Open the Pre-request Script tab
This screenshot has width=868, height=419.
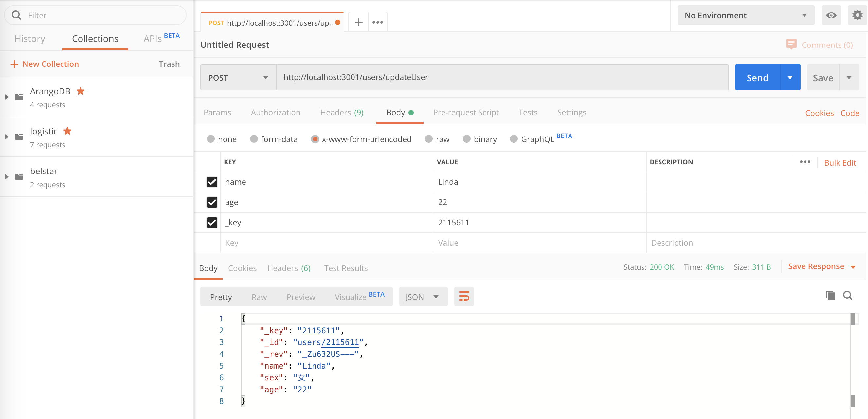pyautogui.click(x=466, y=113)
